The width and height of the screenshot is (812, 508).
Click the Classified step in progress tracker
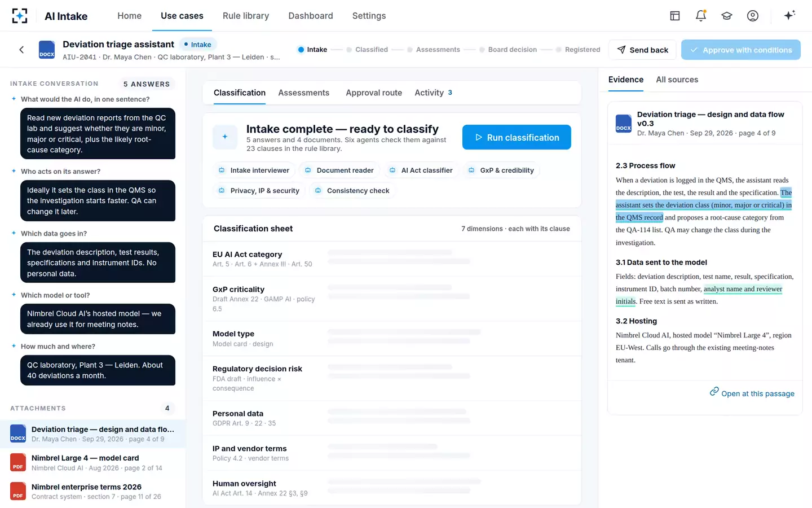367,50
